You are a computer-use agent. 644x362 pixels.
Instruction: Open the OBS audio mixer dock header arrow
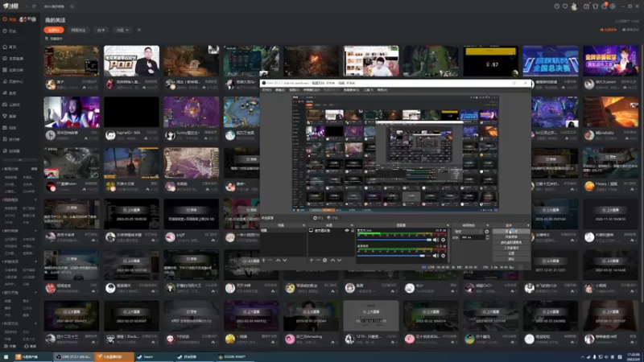448,225
